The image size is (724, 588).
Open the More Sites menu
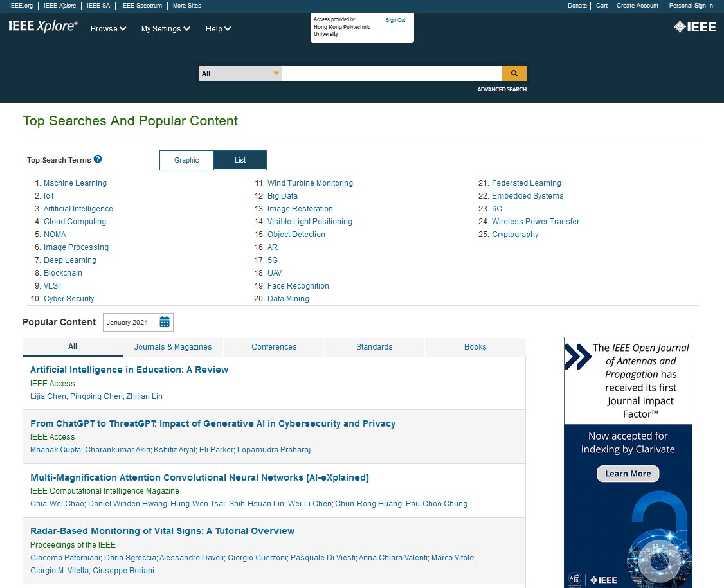(x=187, y=6)
